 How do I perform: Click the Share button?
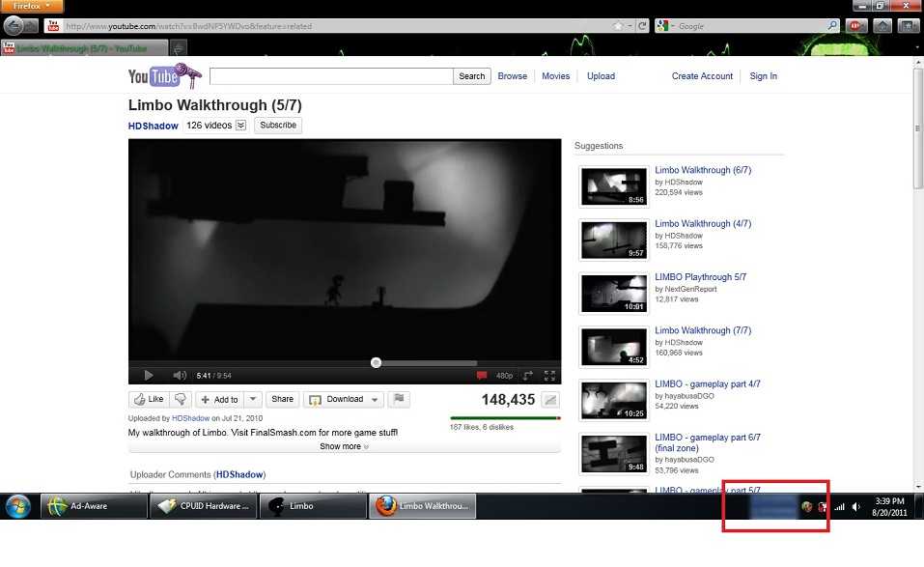(282, 399)
